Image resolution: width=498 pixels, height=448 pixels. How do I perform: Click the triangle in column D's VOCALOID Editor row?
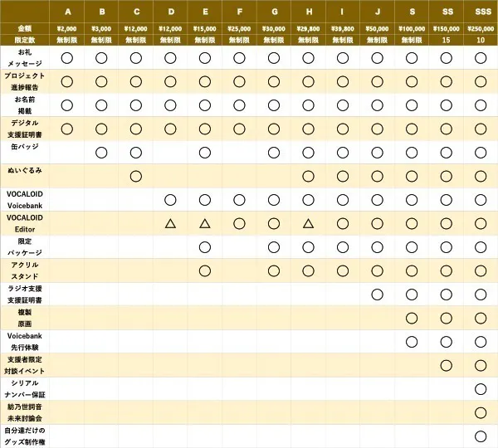pos(170,223)
